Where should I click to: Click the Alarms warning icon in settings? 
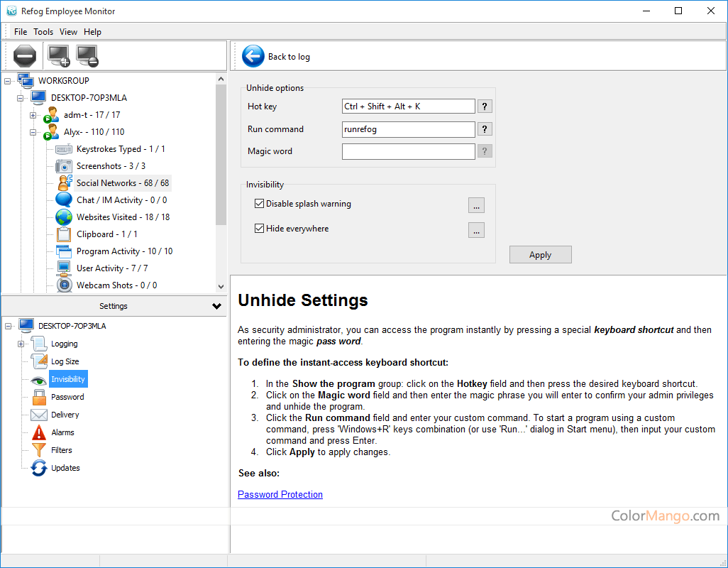point(39,432)
